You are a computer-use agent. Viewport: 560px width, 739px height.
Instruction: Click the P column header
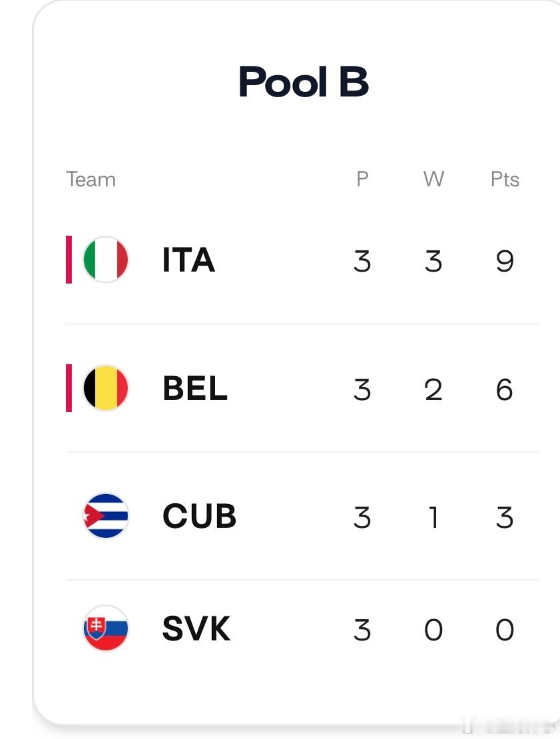[362, 179]
